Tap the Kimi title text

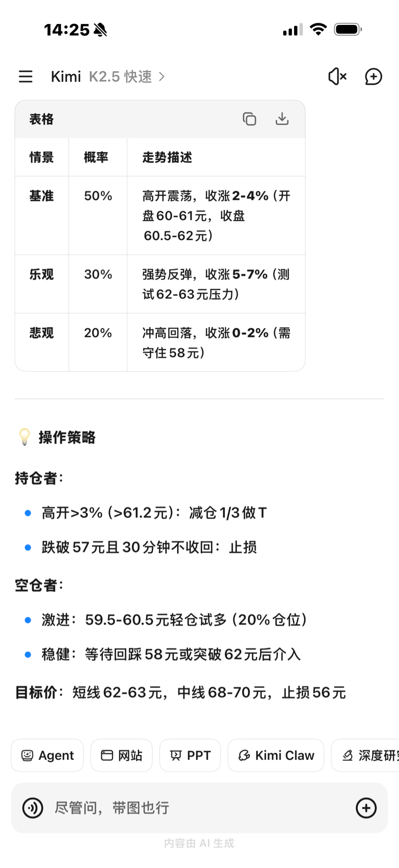65,76
